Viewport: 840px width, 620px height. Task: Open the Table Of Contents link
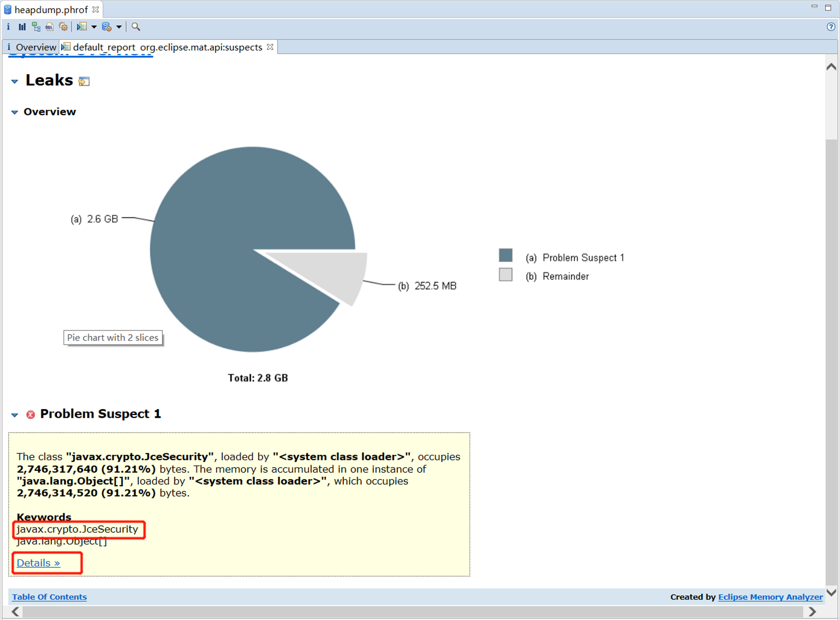(49, 597)
